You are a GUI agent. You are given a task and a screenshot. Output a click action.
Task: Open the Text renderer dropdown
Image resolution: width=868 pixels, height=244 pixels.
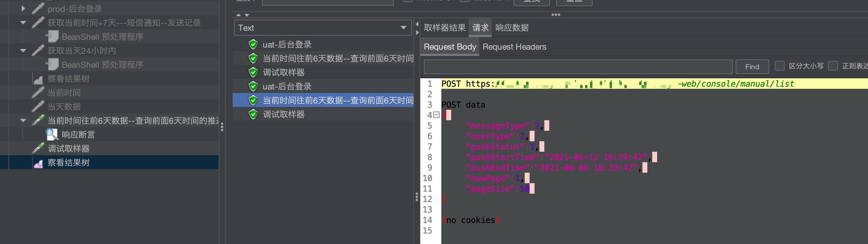coord(323,28)
